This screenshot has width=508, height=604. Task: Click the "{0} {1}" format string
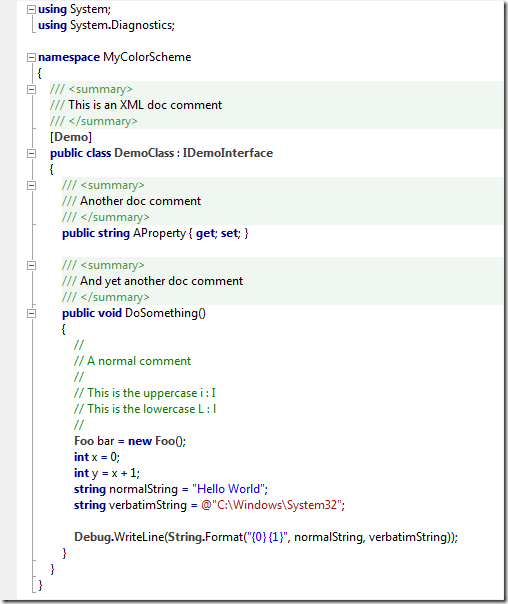pyautogui.click(x=268, y=537)
